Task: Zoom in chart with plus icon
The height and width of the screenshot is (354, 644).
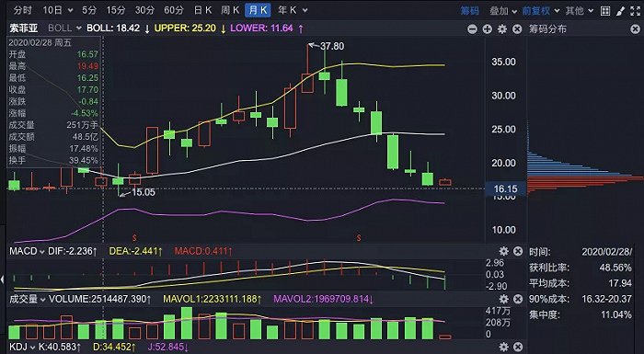Action: point(487,29)
